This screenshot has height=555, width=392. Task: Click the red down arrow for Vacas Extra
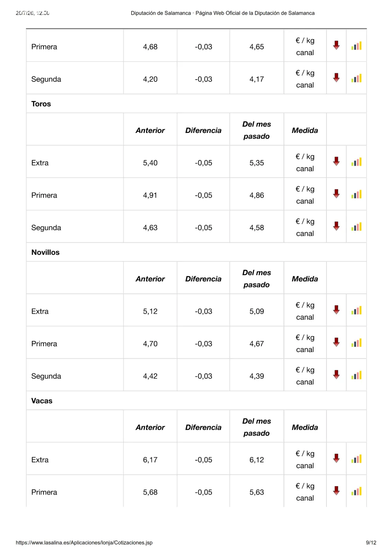pyautogui.click(x=336, y=458)
